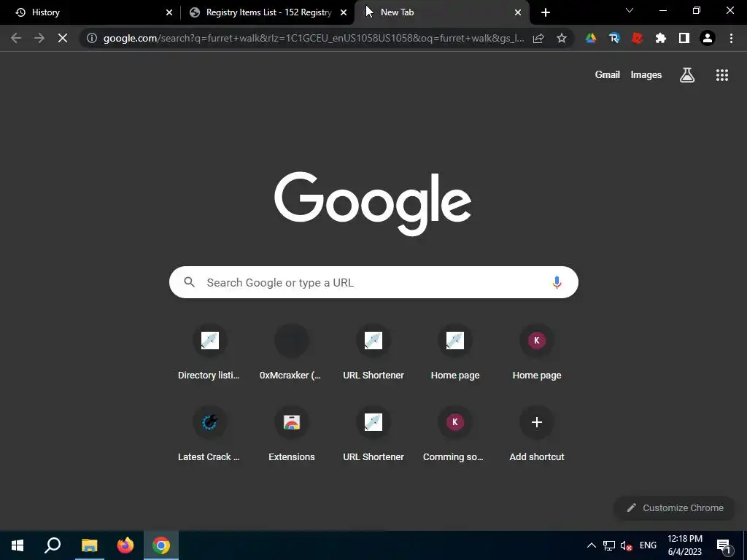Go back to the previous page
Image resolution: width=747 pixels, height=560 pixels.
[16, 38]
